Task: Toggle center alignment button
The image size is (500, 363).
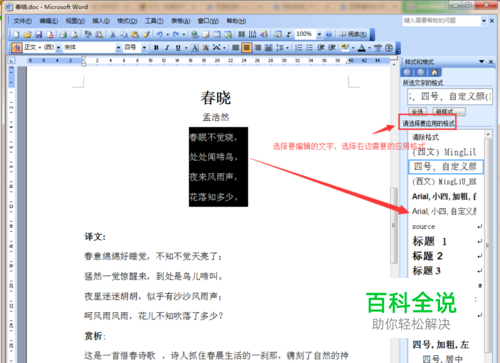Action: tap(246, 48)
